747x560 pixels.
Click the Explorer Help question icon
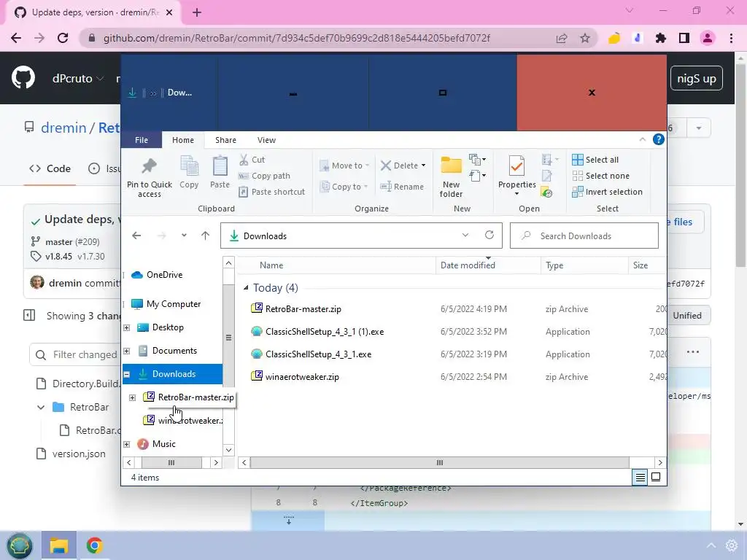pyautogui.click(x=659, y=139)
